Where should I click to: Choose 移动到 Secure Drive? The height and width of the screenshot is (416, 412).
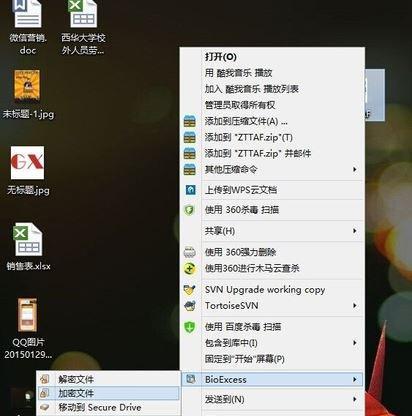coord(100,407)
